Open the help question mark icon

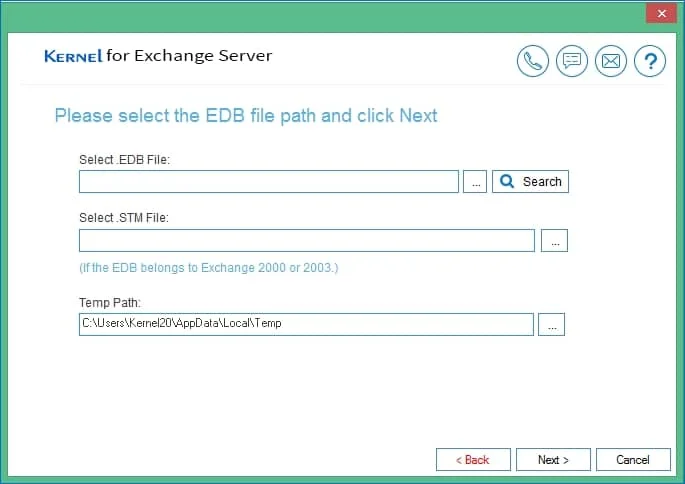650,61
